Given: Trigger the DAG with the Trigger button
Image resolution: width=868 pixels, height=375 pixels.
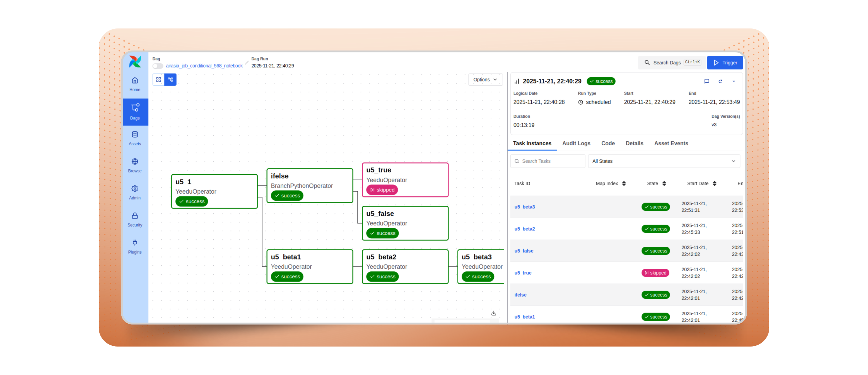Looking at the screenshot, I should tap(725, 62).
